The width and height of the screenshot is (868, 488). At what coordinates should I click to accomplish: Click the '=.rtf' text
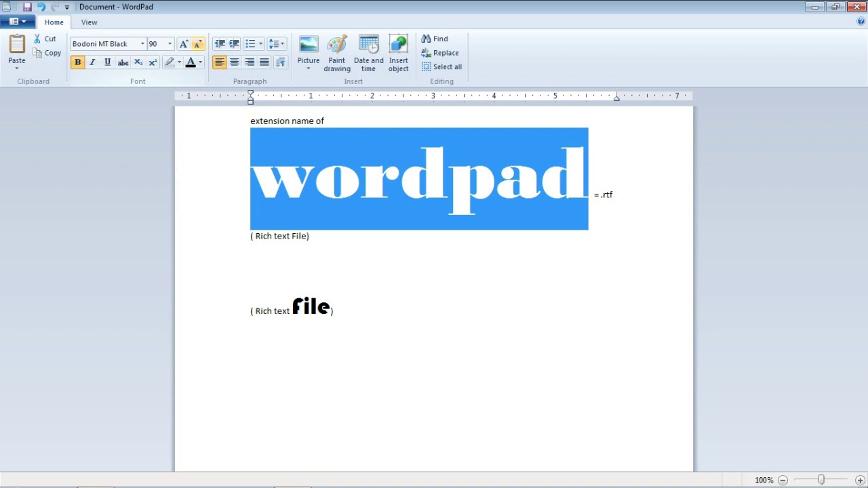point(603,195)
